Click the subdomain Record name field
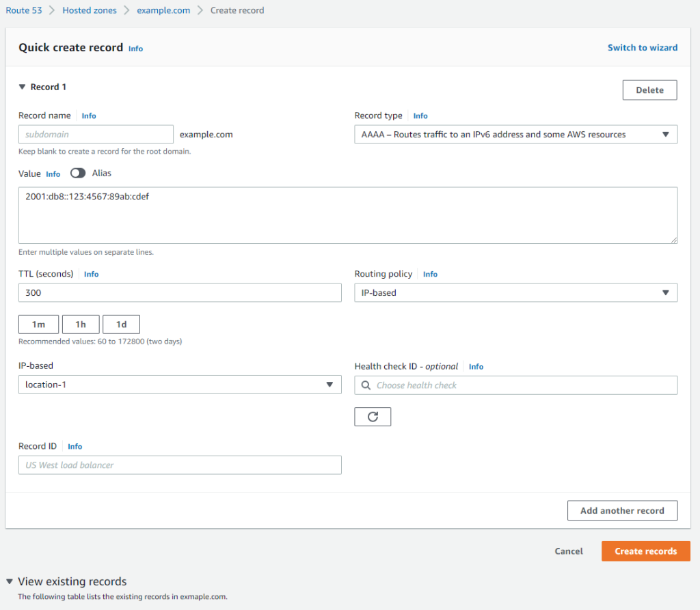The width and height of the screenshot is (700, 610). [96, 134]
